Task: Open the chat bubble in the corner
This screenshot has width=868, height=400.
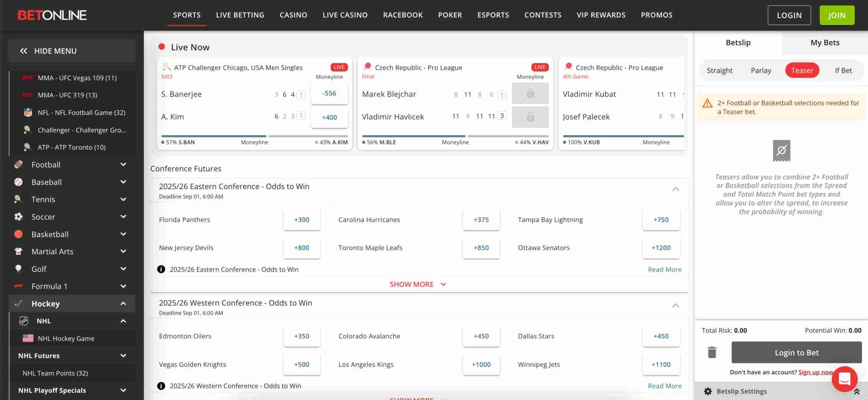Action: 844,379
